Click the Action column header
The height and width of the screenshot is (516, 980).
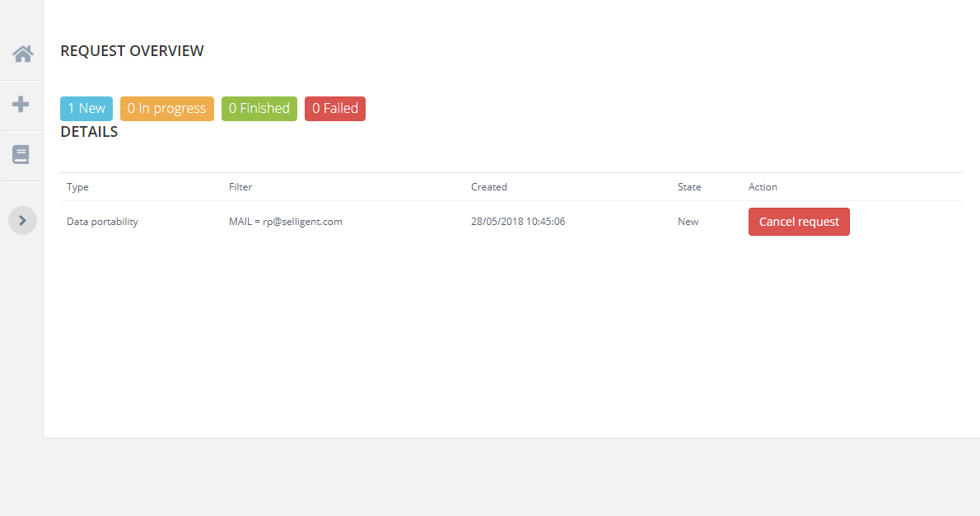pos(763,187)
